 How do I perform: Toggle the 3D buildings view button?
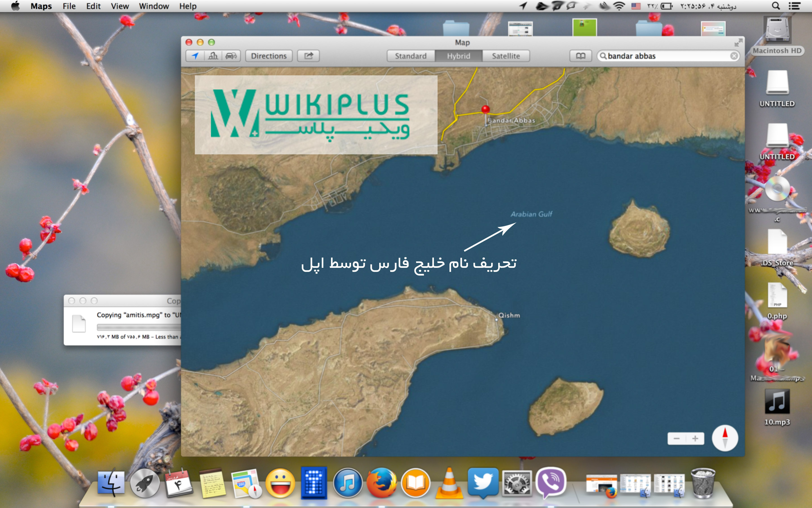pos(213,56)
